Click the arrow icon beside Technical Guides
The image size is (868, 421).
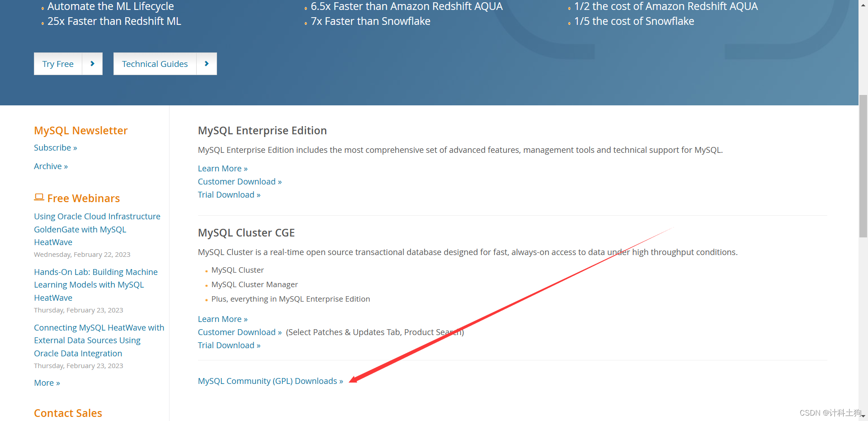point(207,64)
